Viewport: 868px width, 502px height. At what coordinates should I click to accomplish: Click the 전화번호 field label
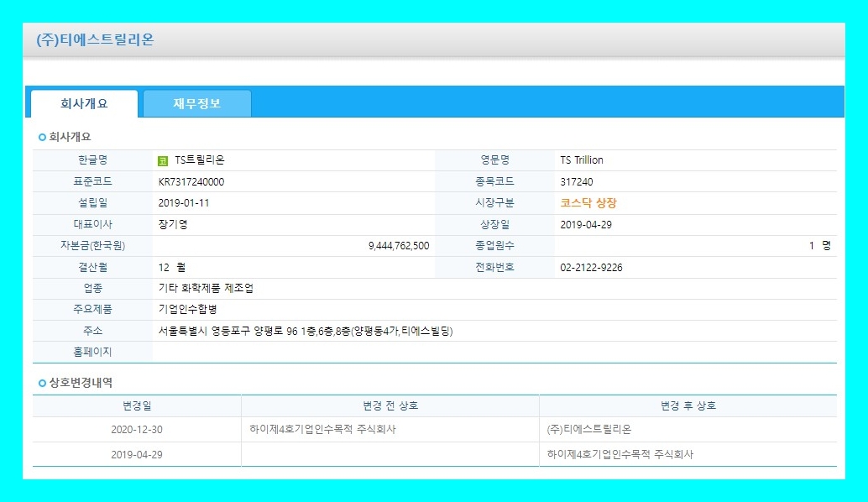[495, 267]
